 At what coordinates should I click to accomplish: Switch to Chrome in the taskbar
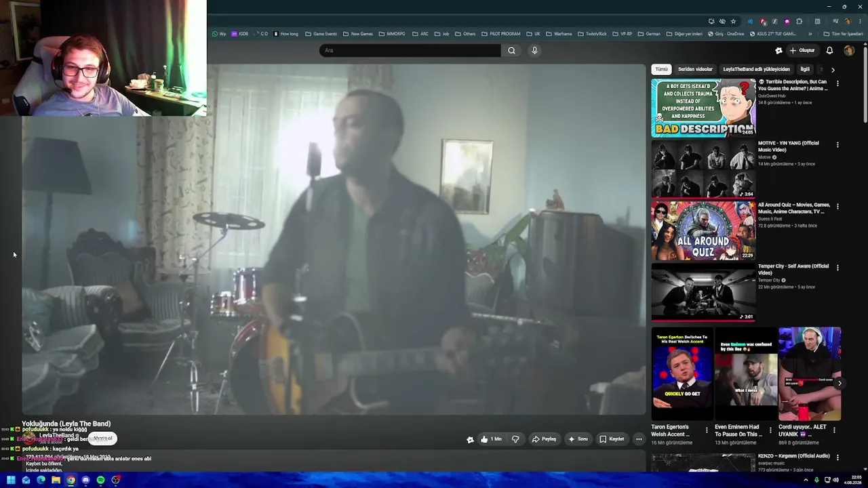pos(71,480)
